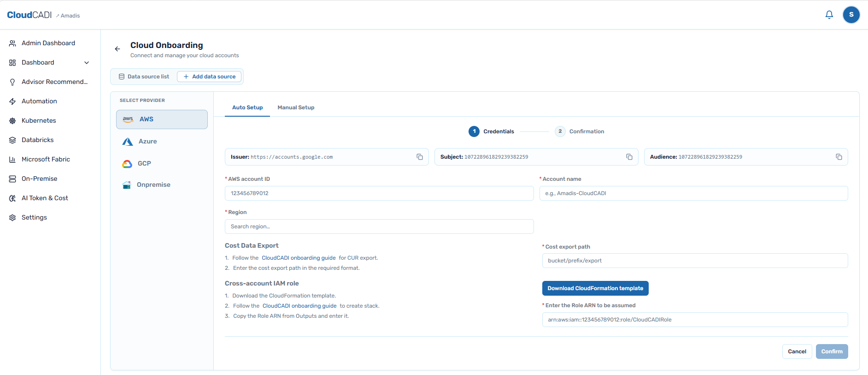Click the Kubernetes wheel icon
The image size is (868, 375).
12,120
